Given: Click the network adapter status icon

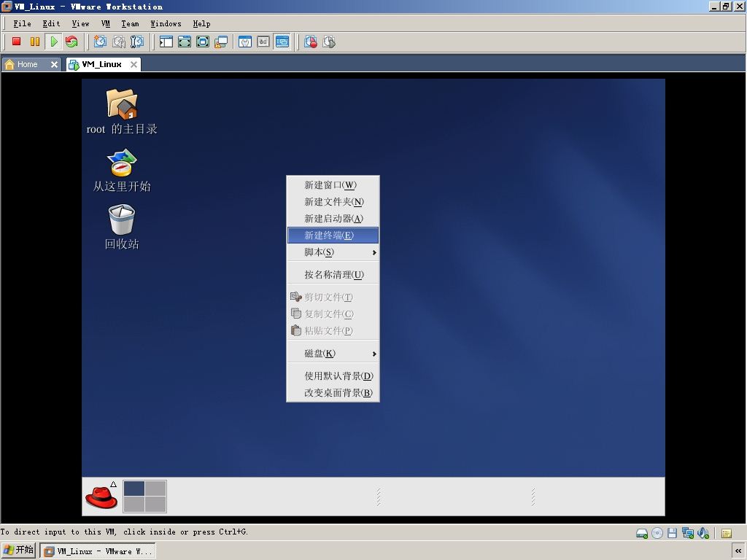Looking at the screenshot, I should [687, 533].
